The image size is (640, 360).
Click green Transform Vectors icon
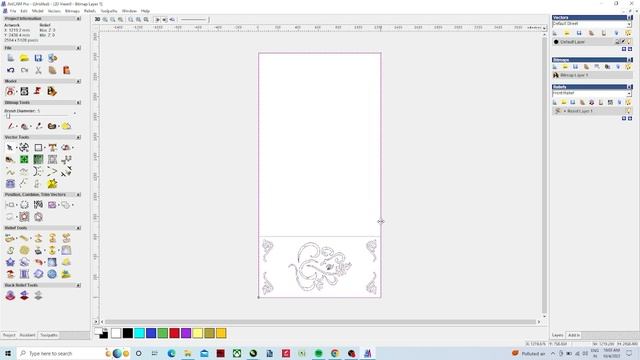(24, 160)
